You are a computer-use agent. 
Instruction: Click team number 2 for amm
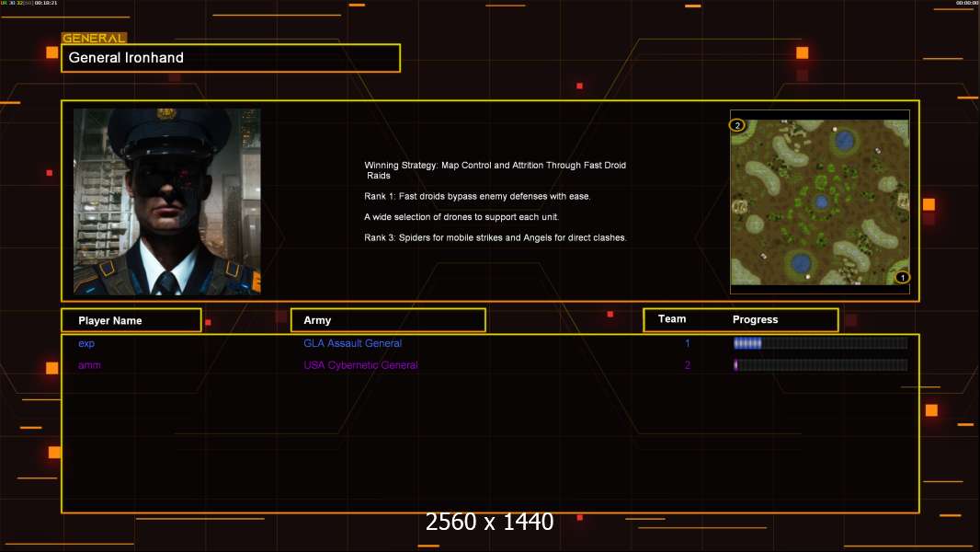pyautogui.click(x=687, y=365)
